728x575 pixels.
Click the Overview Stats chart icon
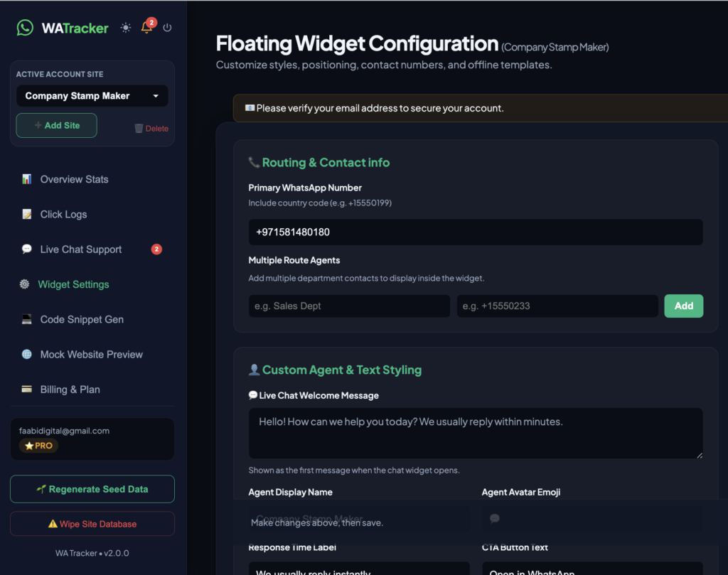pos(27,179)
